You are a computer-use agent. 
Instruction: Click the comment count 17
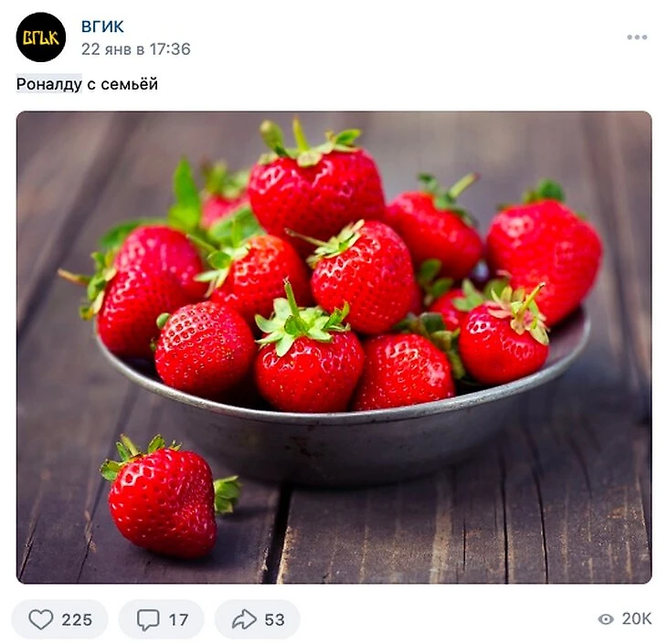[178, 619]
